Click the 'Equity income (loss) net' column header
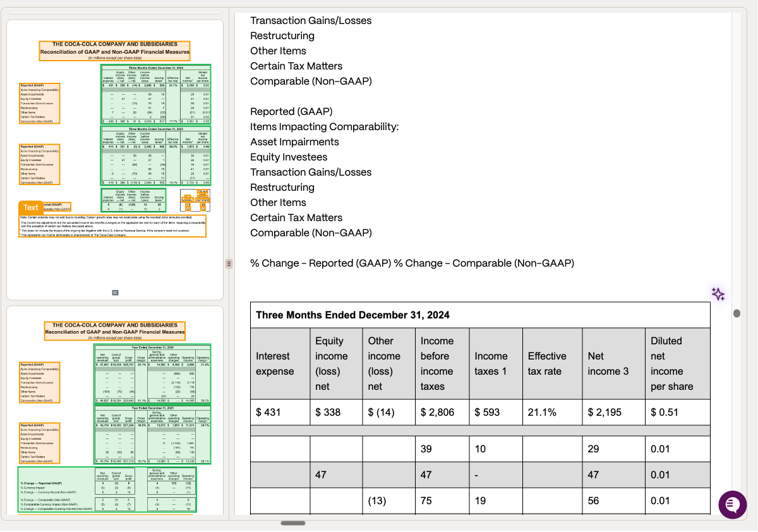The width and height of the screenshot is (758, 532). [336, 363]
